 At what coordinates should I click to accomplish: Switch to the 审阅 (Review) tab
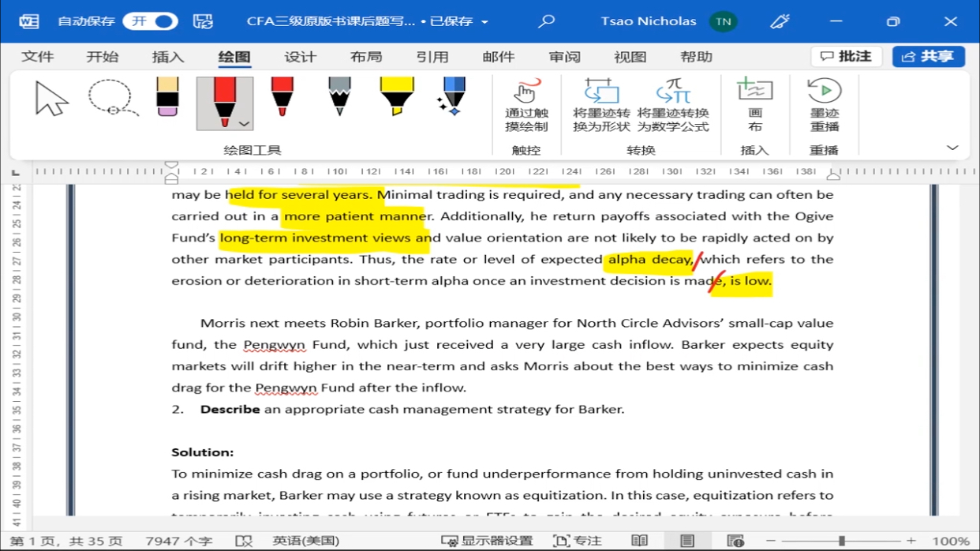564,57
